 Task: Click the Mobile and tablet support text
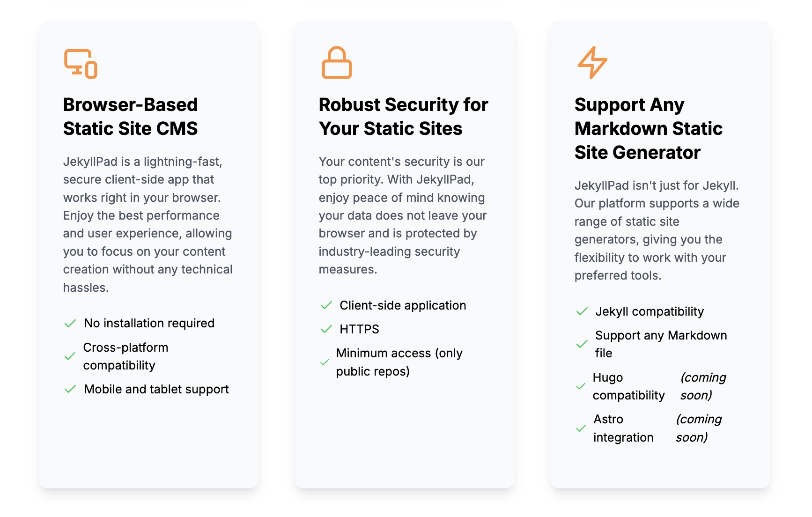156,389
